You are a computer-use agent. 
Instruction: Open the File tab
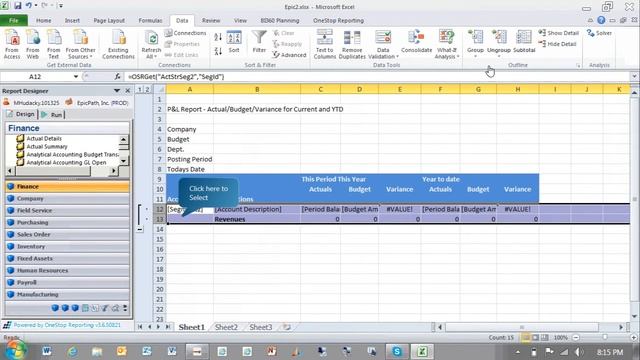pos(14,20)
